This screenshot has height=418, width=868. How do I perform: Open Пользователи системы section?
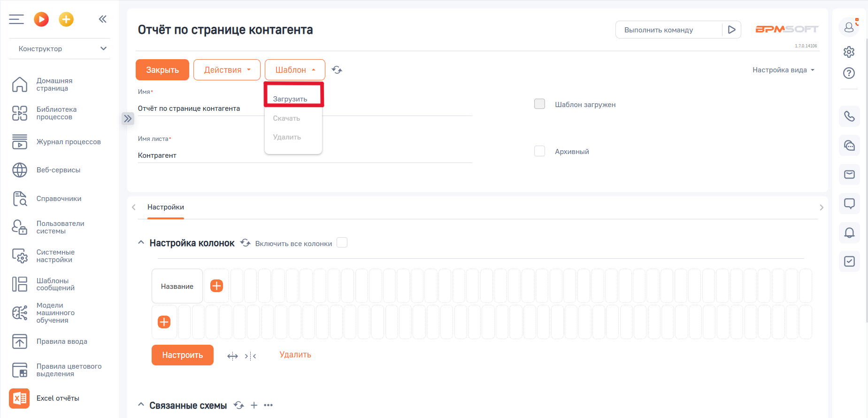[x=60, y=227]
